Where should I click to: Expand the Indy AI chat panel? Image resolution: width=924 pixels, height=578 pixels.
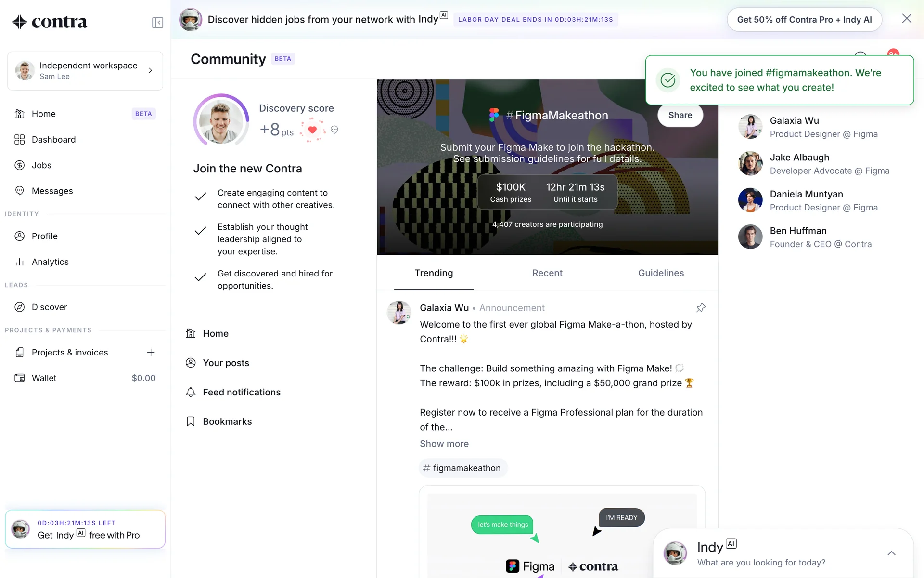[891, 553]
